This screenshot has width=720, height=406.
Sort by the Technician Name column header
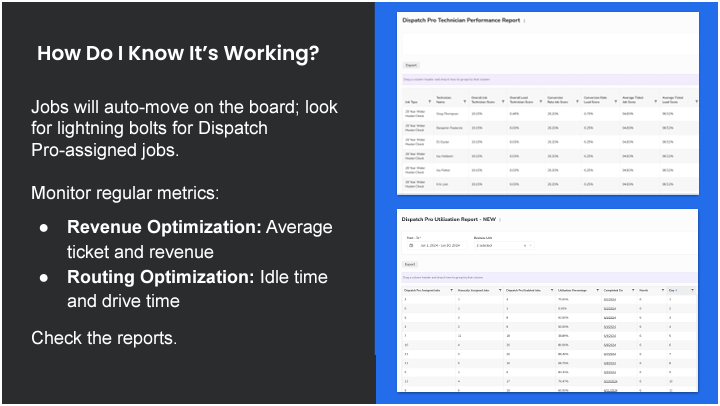click(x=444, y=100)
